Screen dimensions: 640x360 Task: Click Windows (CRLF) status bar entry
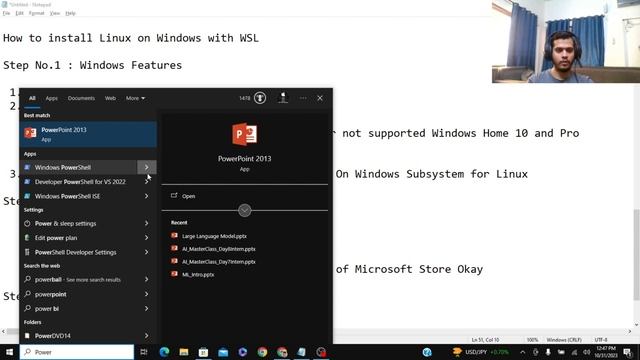pos(564,340)
